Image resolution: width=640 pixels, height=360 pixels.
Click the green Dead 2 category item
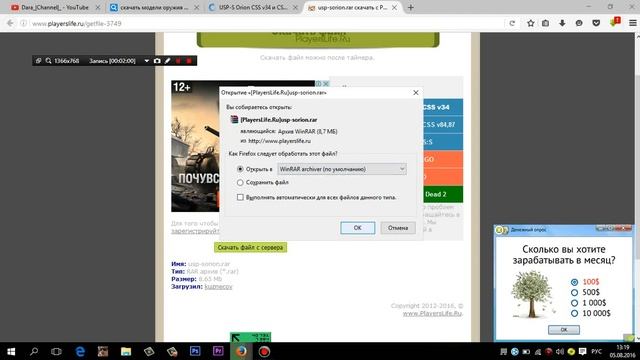tap(442, 194)
